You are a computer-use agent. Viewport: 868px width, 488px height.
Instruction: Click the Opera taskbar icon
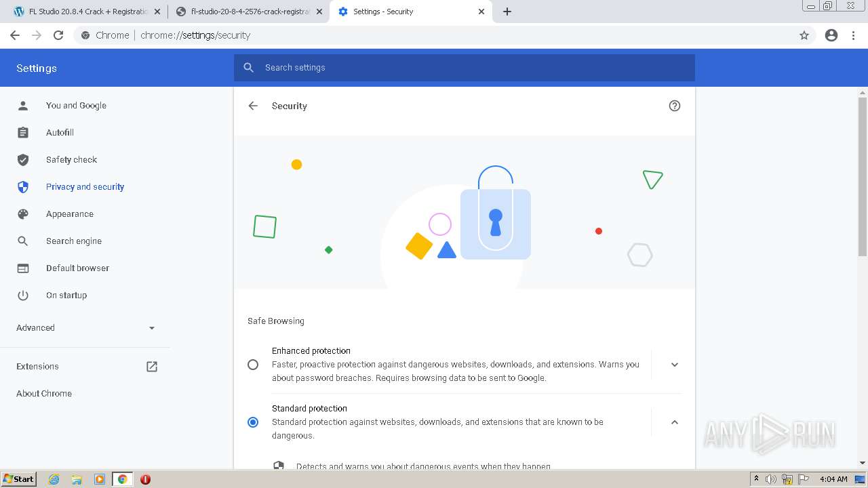pos(145,479)
